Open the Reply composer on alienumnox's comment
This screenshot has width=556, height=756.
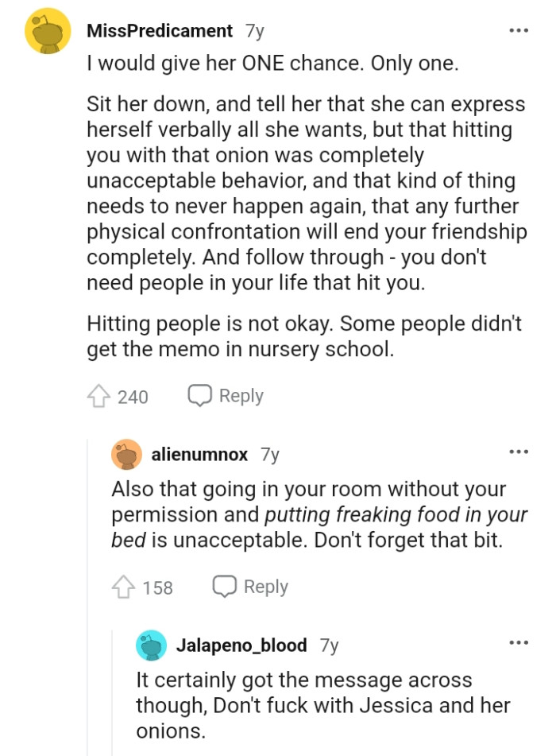pos(250,586)
